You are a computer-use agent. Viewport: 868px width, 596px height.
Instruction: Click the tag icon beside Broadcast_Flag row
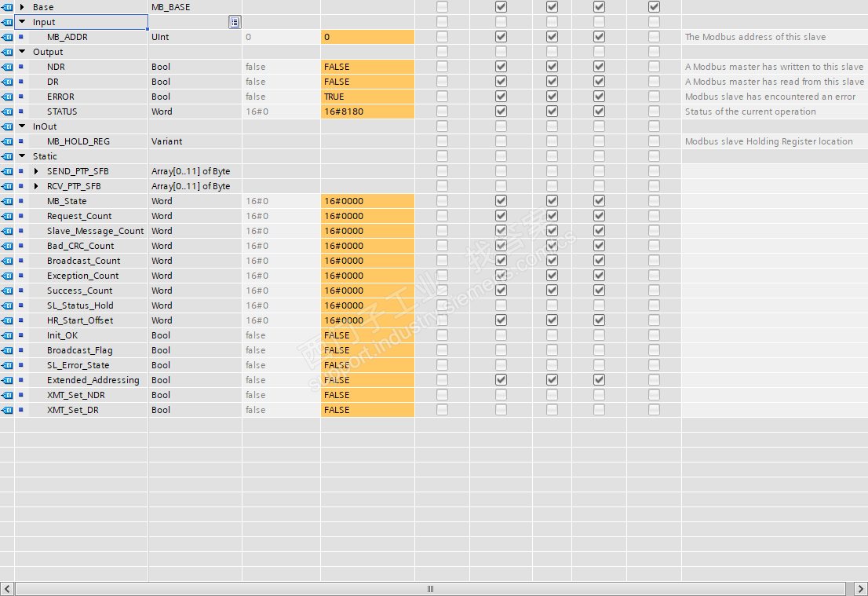pos(7,351)
